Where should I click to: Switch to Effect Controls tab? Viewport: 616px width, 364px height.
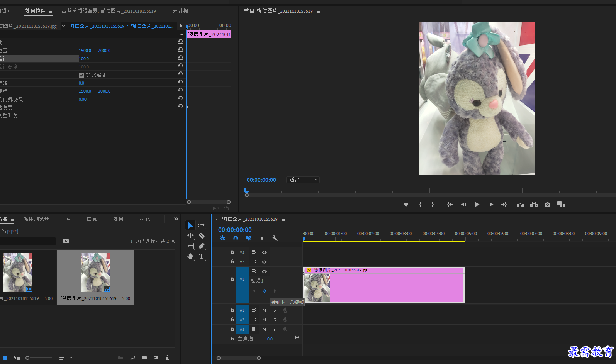click(35, 11)
